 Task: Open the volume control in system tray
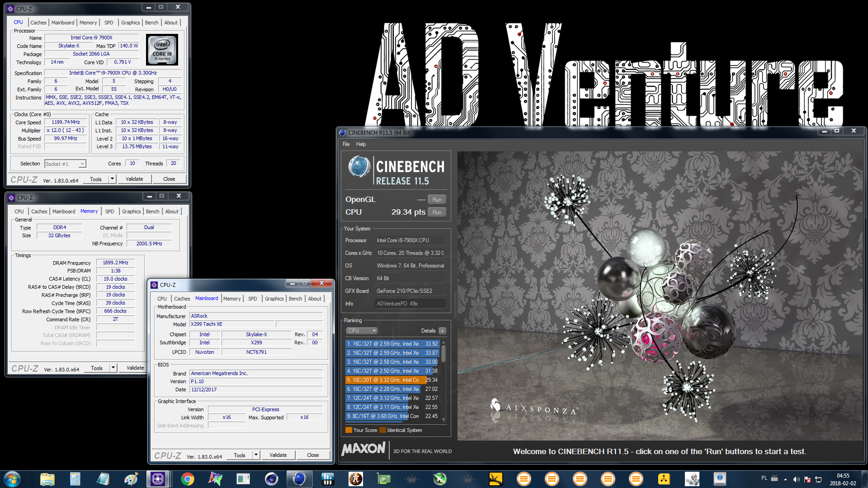(796, 479)
